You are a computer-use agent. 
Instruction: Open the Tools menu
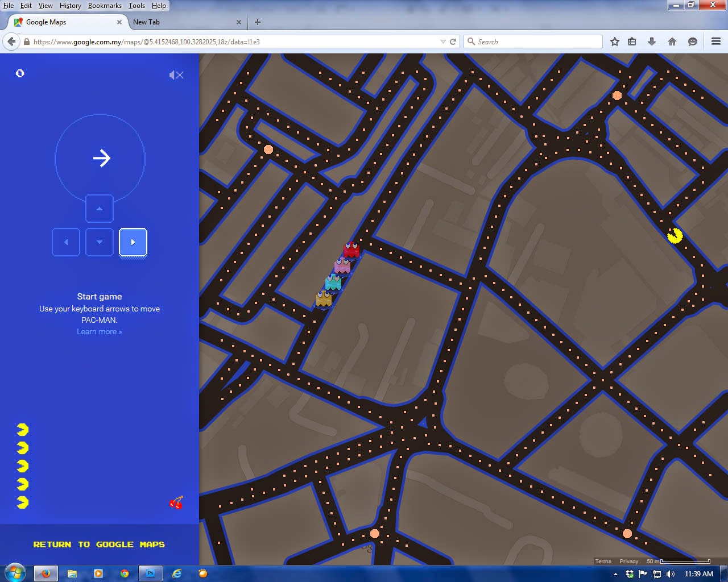tap(136, 6)
